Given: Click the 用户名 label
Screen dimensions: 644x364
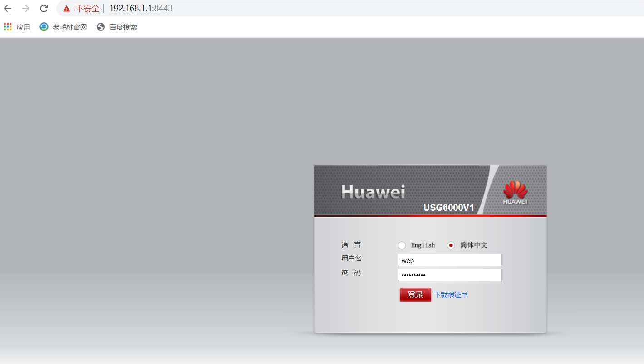Looking at the screenshot, I should (352, 259).
